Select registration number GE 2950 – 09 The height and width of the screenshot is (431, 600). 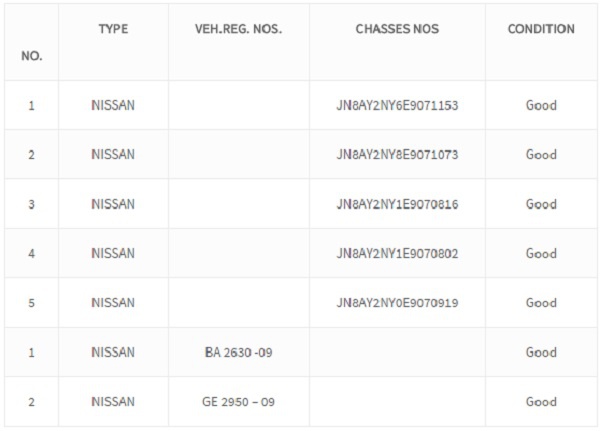click(238, 402)
